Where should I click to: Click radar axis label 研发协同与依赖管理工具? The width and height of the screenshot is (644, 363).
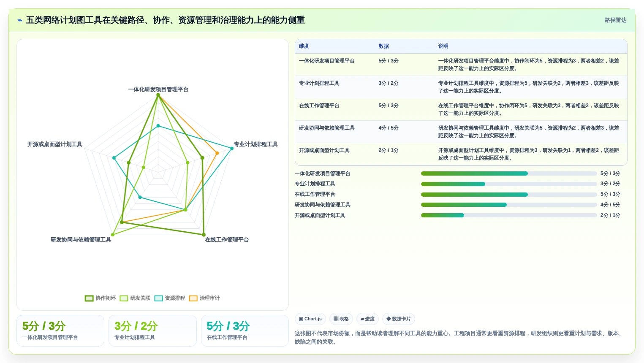tap(81, 240)
